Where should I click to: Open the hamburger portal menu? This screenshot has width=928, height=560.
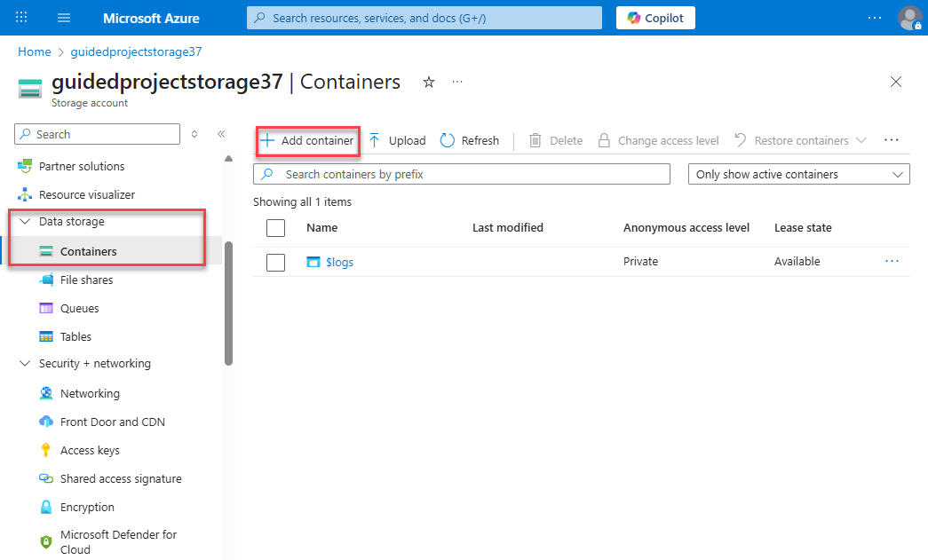point(64,18)
